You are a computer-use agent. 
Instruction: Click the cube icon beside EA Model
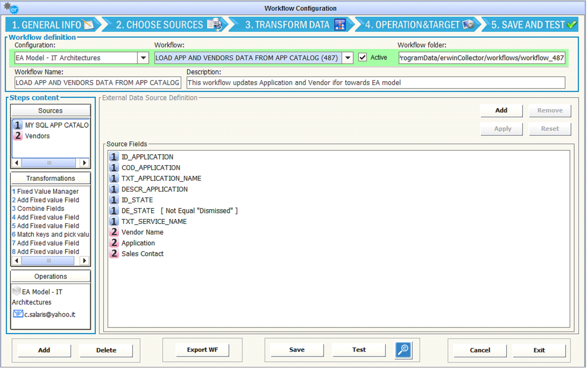tap(17, 291)
